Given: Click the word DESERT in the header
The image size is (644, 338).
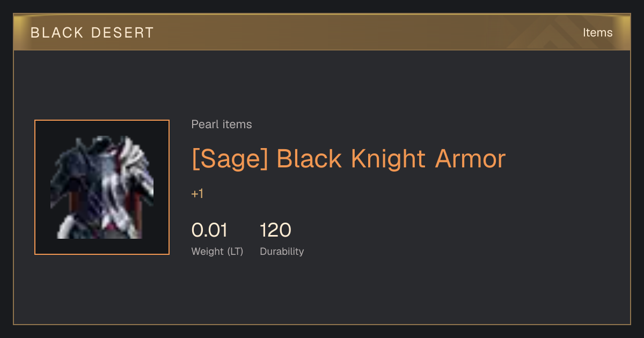Looking at the screenshot, I should [x=122, y=33].
